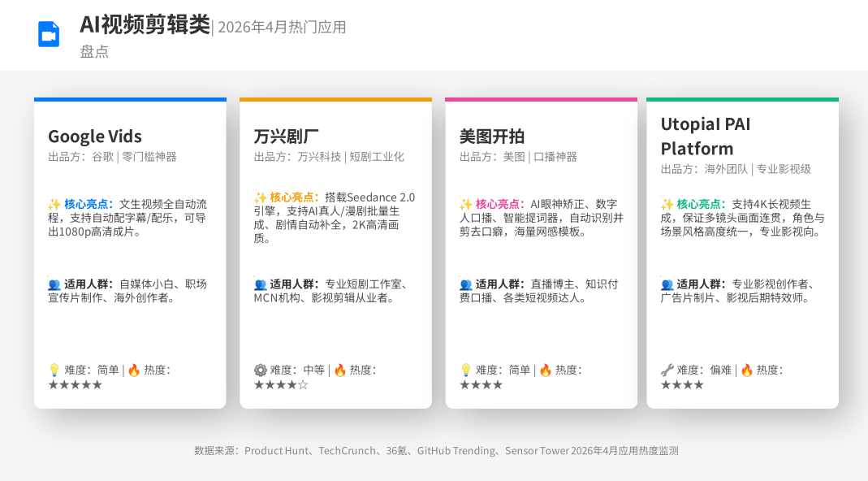Click the blue top bar of Google Vids card

coord(130,100)
